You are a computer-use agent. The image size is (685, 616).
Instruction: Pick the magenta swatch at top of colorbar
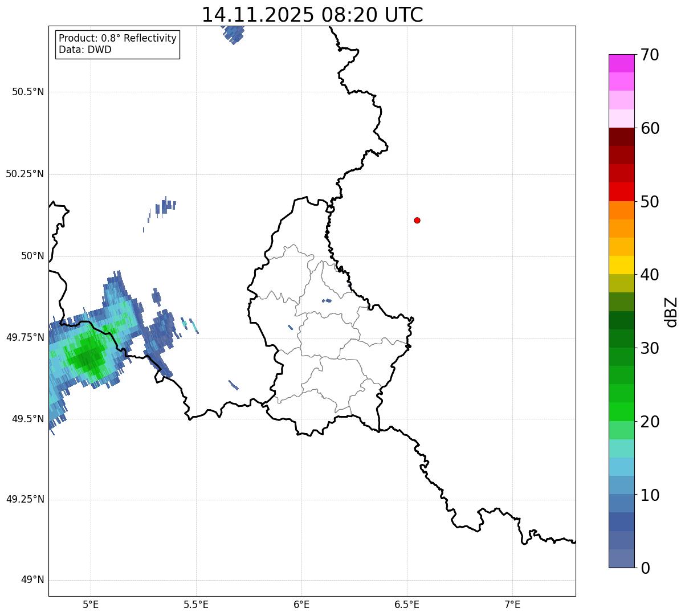621,63
